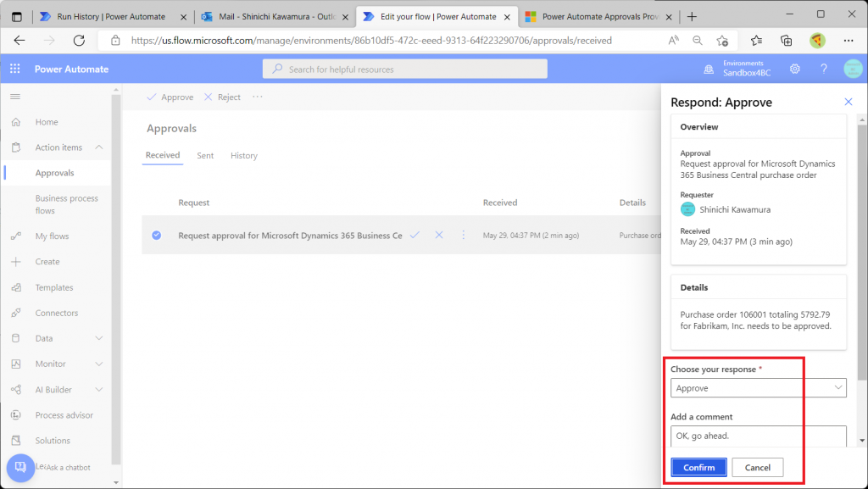Click the Process advisor icon in the sidebar
This screenshot has height=489, width=868.
coord(16,415)
